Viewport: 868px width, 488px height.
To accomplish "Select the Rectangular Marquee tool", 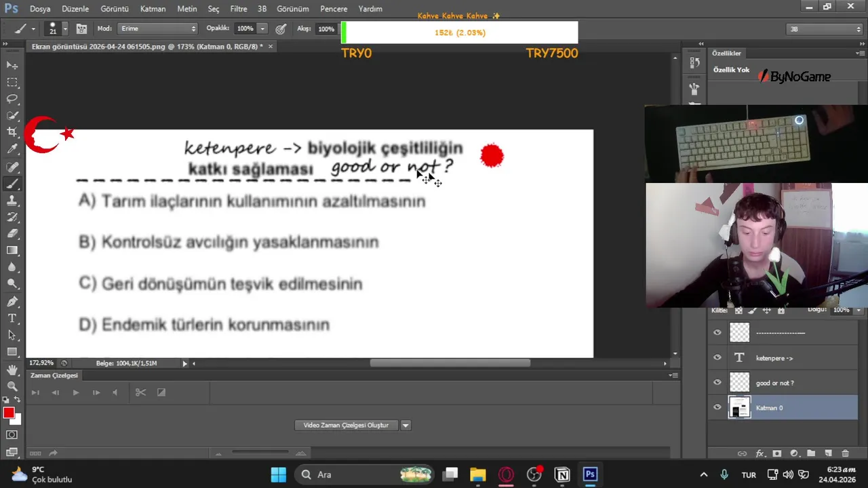I will (12, 82).
